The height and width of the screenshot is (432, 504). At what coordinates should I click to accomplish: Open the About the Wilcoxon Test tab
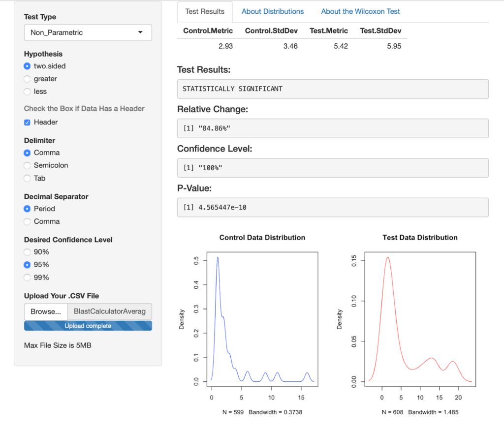(x=360, y=11)
